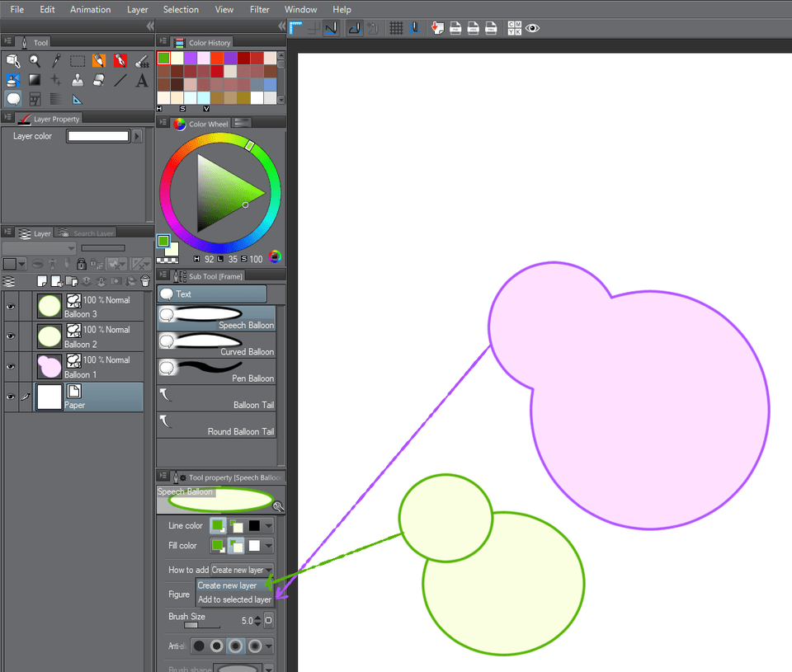The height and width of the screenshot is (672, 792).
Task: Click the Delete layer trash icon
Action: (144, 281)
